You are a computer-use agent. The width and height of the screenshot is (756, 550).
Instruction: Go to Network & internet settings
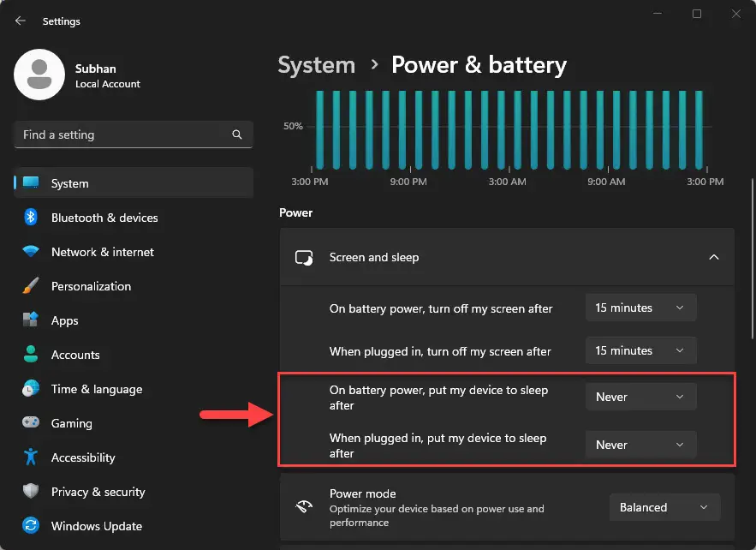point(134,252)
